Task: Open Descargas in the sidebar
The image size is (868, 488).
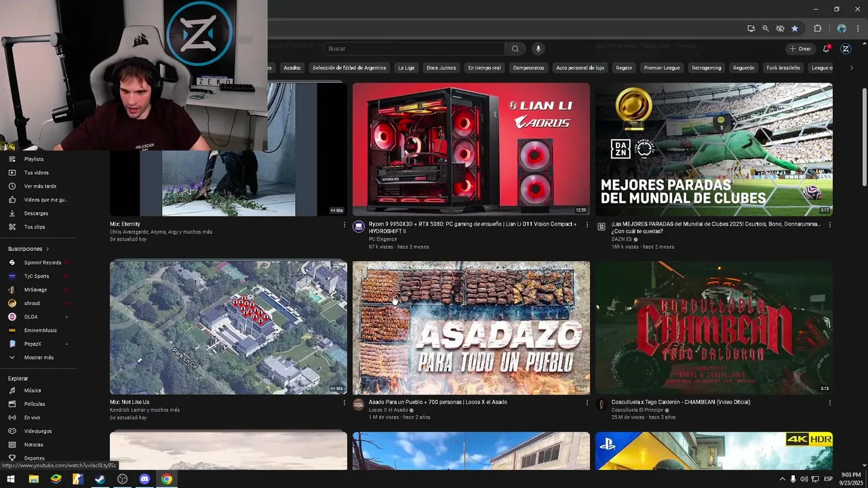Action: [x=38, y=213]
